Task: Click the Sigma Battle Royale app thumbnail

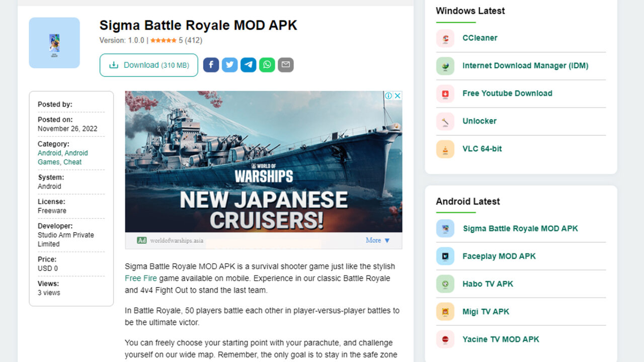Action: pos(54,43)
